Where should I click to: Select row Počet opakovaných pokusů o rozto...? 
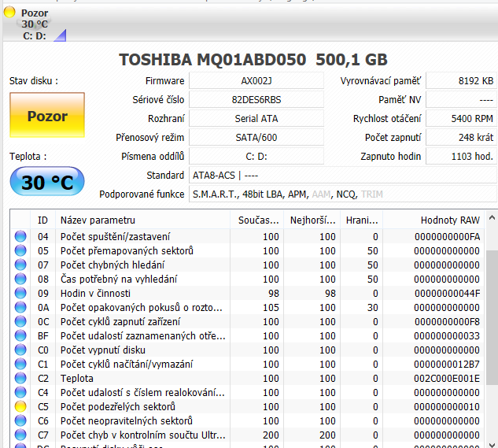(247, 308)
